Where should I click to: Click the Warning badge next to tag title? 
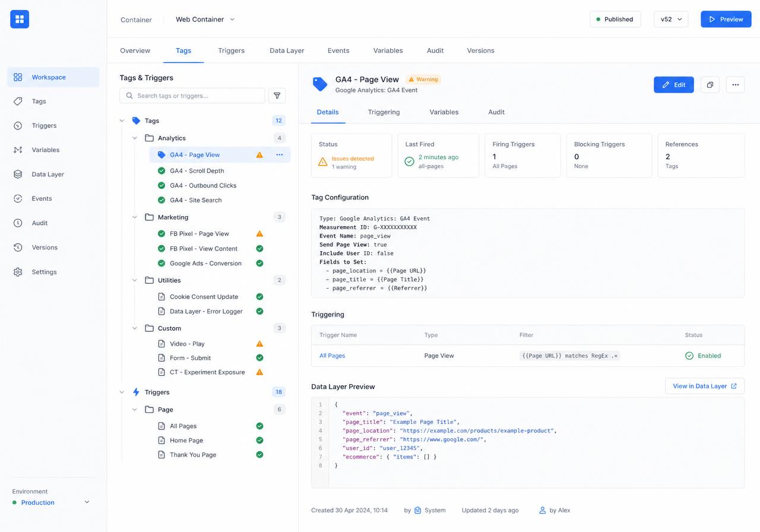coord(423,79)
